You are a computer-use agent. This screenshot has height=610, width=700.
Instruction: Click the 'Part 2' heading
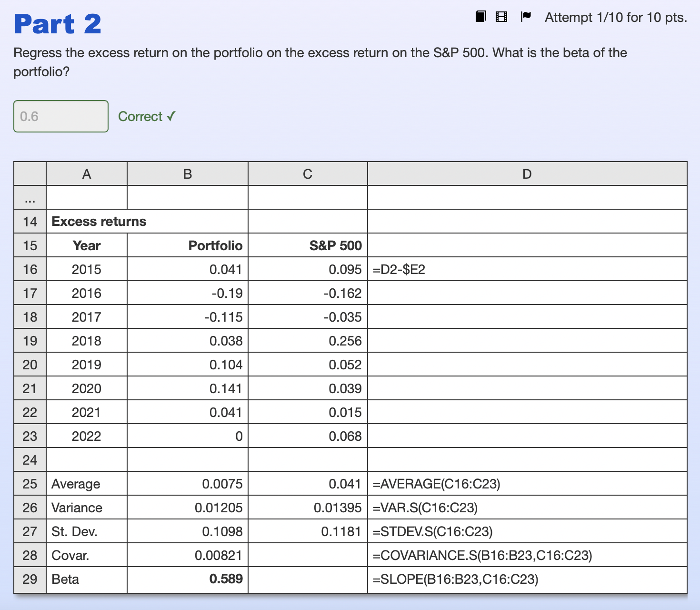pyautogui.click(x=58, y=24)
